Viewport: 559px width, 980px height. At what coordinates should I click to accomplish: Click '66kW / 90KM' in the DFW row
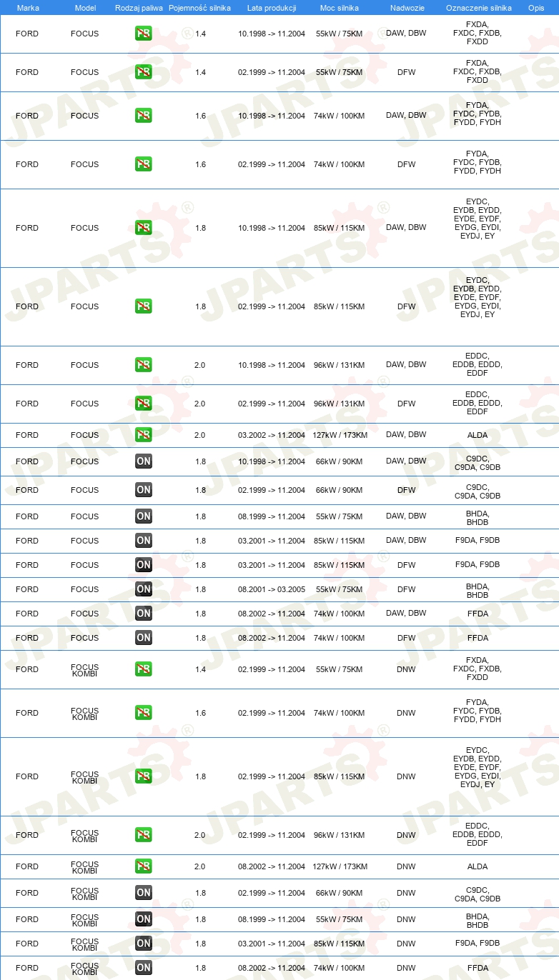tap(340, 490)
